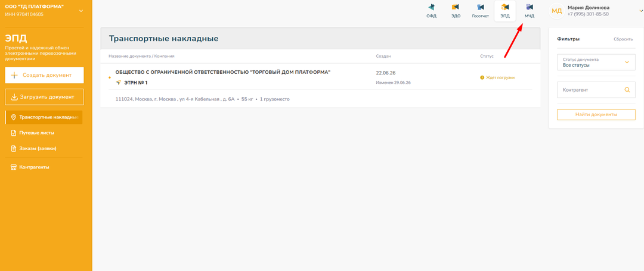
Task: Open the ОФД service icon
Action: 431,11
